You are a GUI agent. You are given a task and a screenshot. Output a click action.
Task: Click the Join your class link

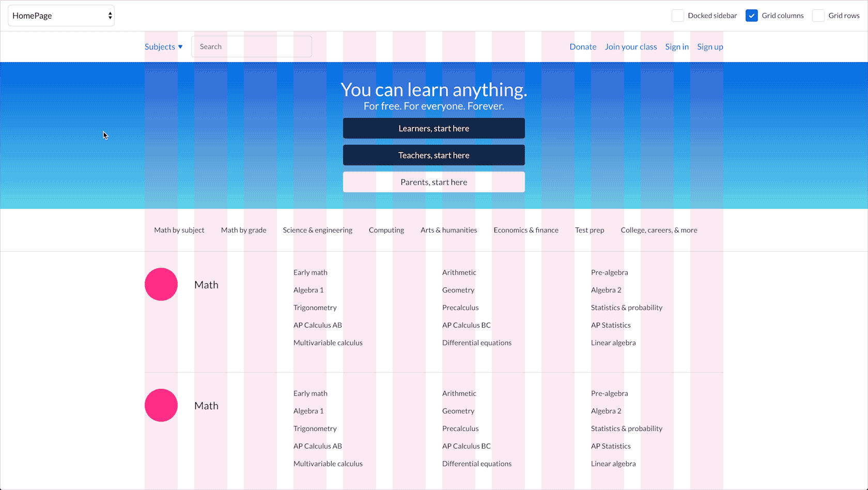click(x=631, y=47)
